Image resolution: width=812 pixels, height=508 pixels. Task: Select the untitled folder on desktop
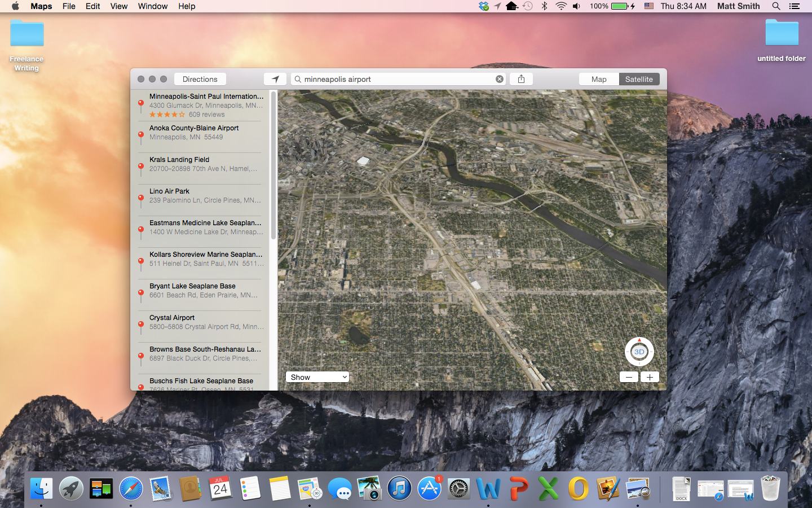coord(782,41)
